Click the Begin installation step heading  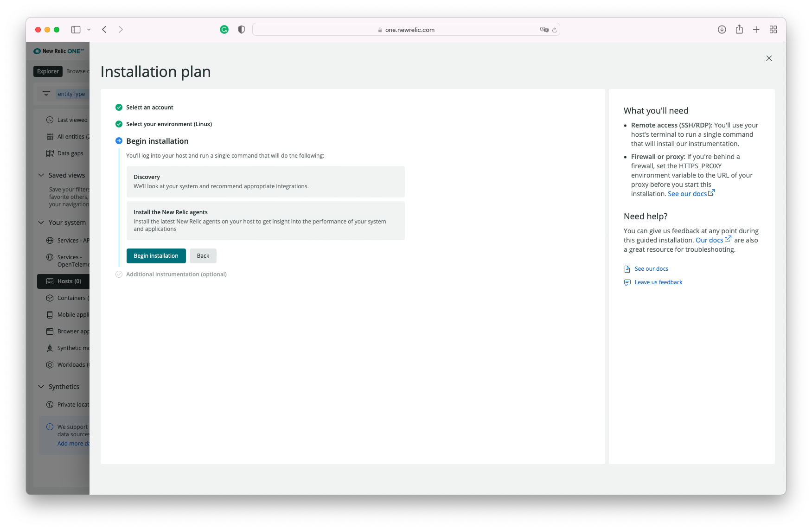[157, 141]
